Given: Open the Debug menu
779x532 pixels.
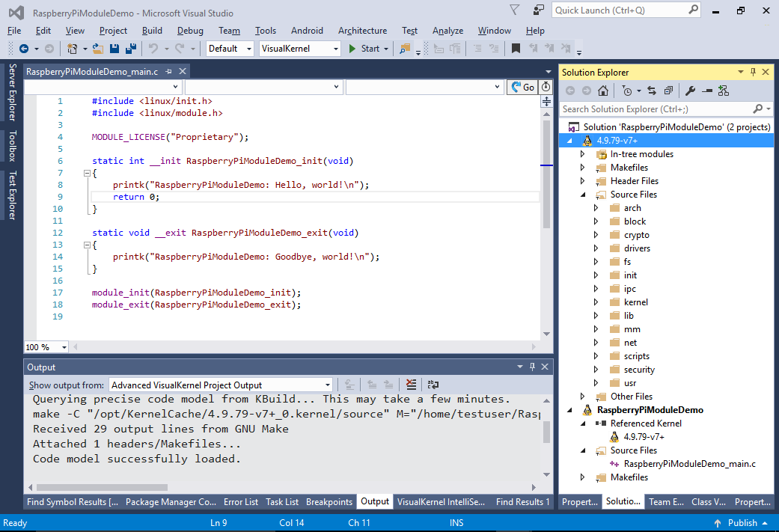Looking at the screenshot, I should pos(190,31).
